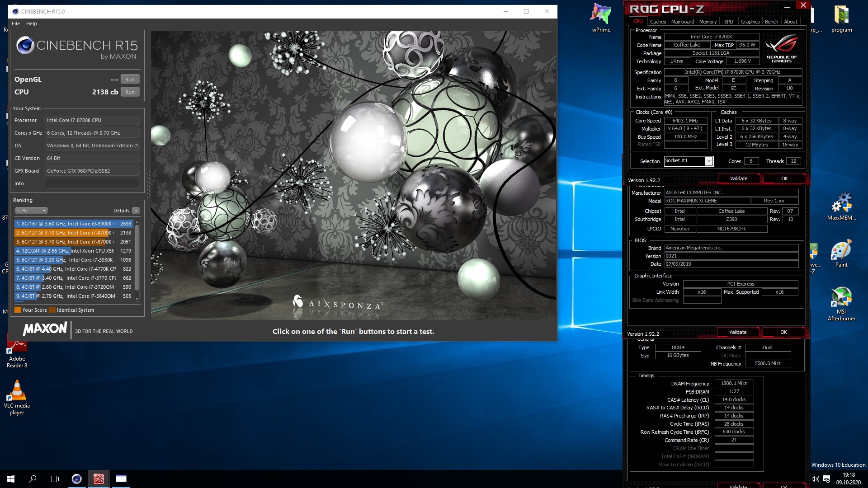Open taskbar search
Viewport: 868px width, 488px height.
(x=33, y=479)
